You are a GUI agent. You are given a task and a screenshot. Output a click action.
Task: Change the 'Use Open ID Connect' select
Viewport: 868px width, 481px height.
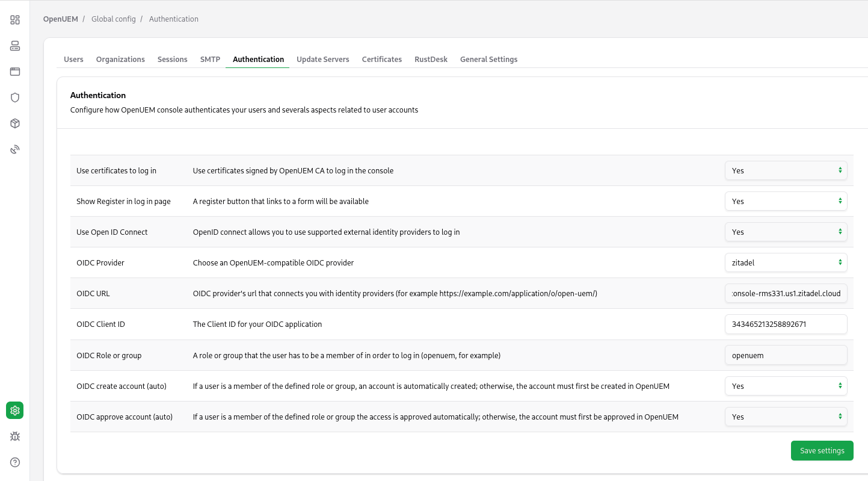786,232
